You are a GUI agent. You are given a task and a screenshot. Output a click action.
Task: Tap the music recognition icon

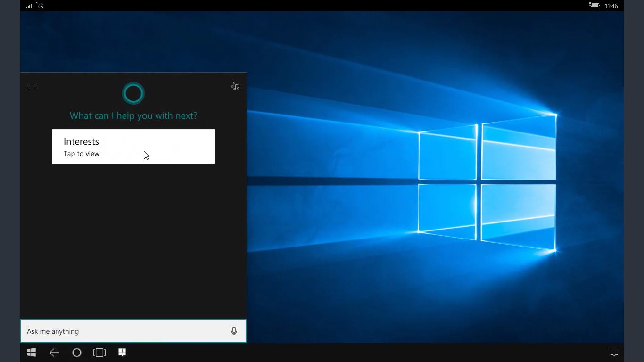point(235,86)
